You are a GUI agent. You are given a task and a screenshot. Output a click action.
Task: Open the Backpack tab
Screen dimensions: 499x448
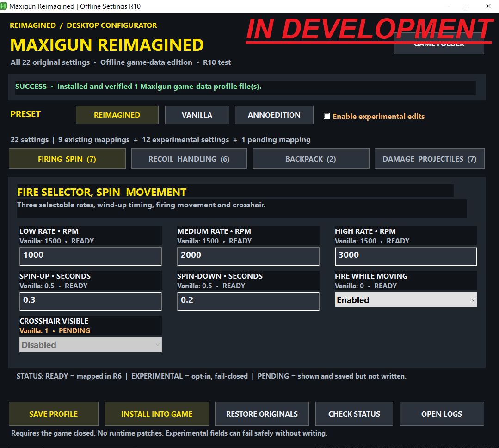(311, 159)
